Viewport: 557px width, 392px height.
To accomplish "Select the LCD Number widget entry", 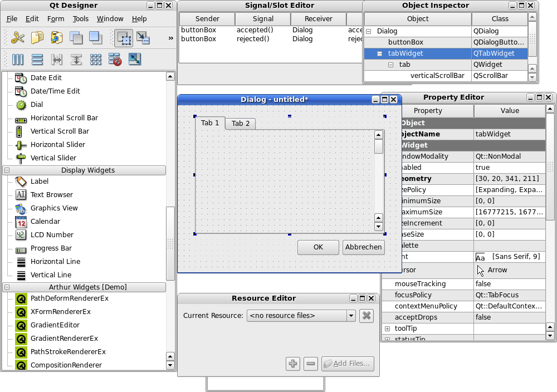I will click(x=52, y=235).
